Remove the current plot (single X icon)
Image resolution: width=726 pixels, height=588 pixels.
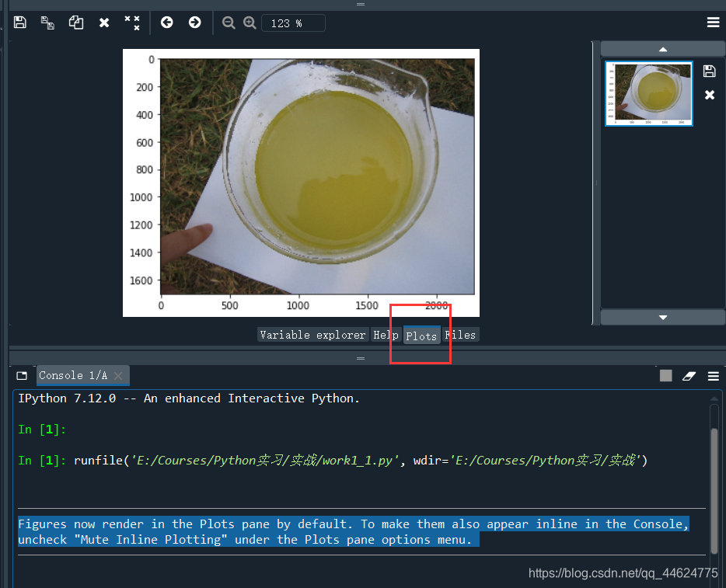tap(104, 23)
